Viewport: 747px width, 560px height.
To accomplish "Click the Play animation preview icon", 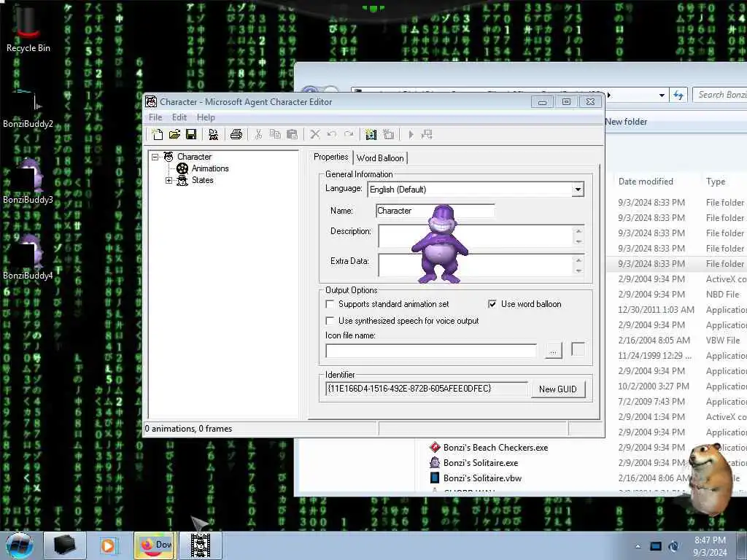I will coord(411,135).
